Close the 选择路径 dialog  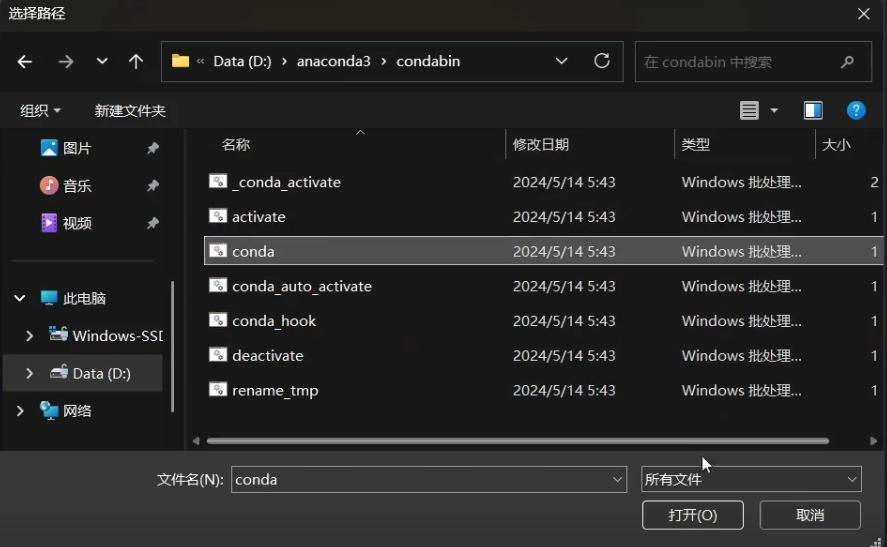point(863,14)
